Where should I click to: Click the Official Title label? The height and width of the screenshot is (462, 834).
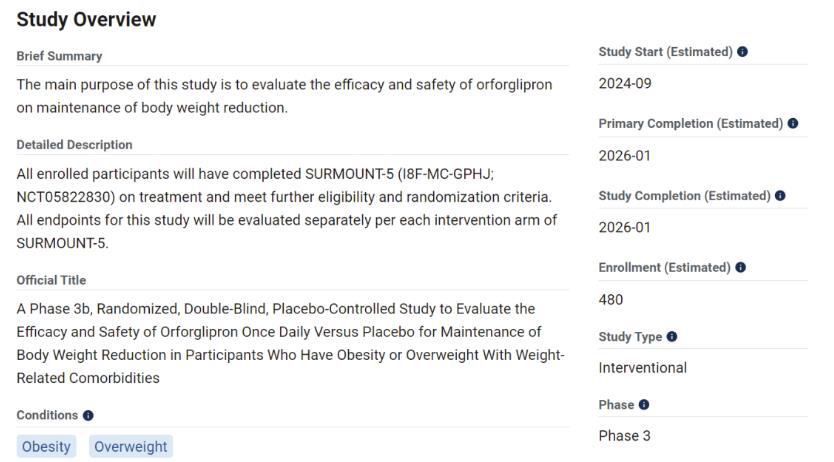pos(52,280)
